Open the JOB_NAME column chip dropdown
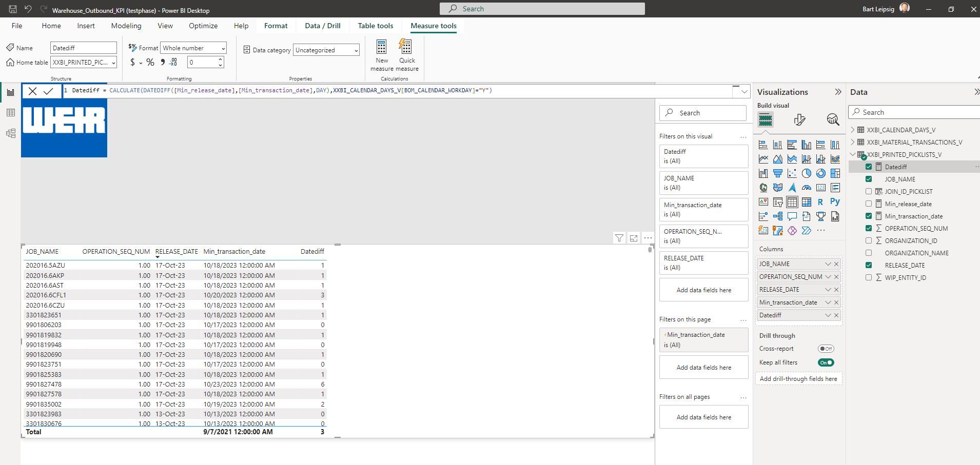The height and width of the screenshot is (465, 980). [x=828, y=264]
